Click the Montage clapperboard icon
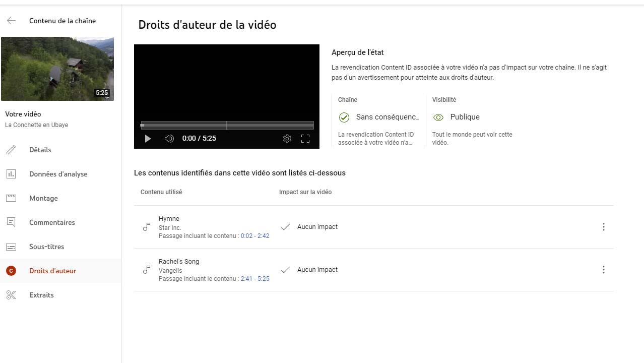Viewport: 644px width, 363px height. [11, 198]
